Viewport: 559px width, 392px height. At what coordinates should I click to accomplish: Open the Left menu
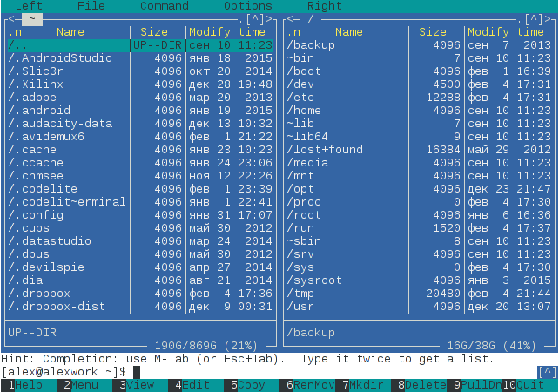tap(29, 6)
